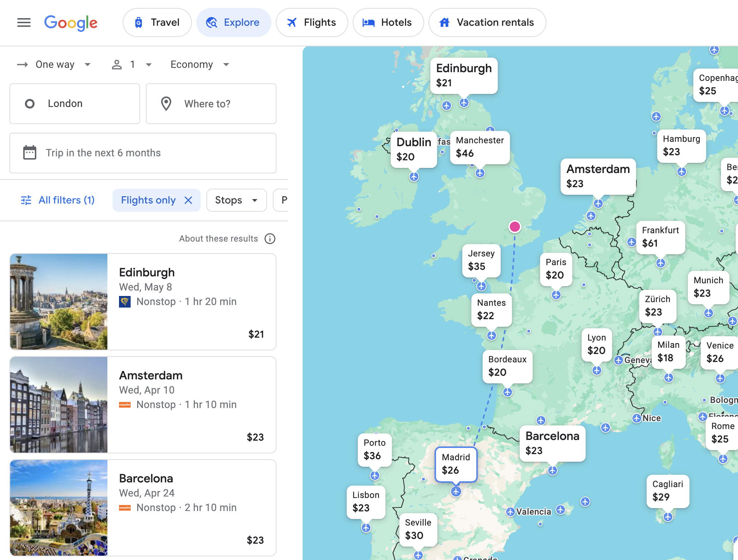Choose the Barcelona Wed, Apr 24 result
Screen dimensions: 738x560
pos(143,508)
